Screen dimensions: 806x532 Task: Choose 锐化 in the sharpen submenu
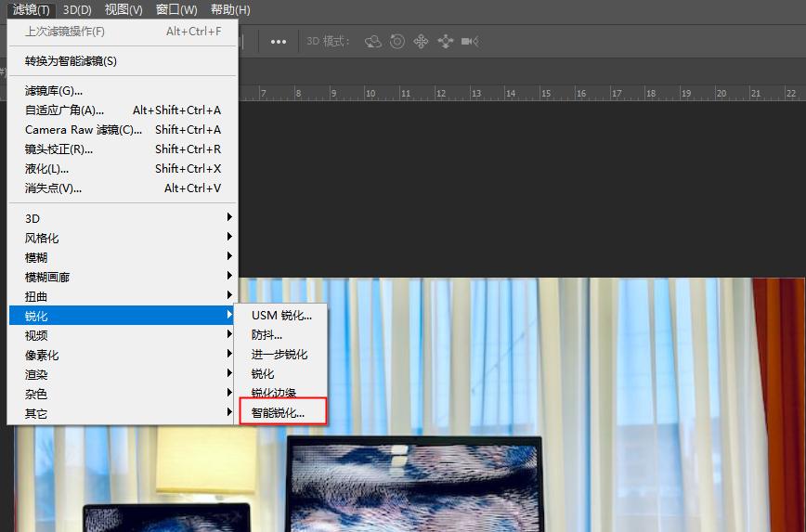point(281,374)
